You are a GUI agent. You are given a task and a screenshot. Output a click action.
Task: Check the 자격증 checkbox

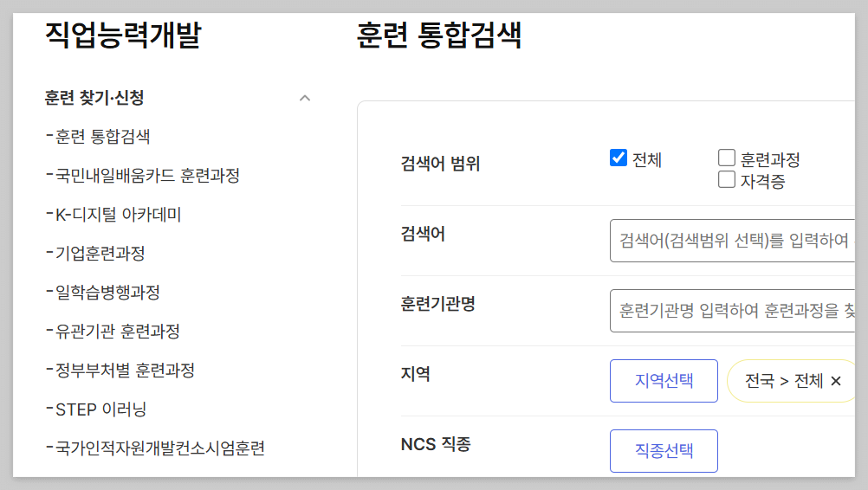tap(726, 179)
